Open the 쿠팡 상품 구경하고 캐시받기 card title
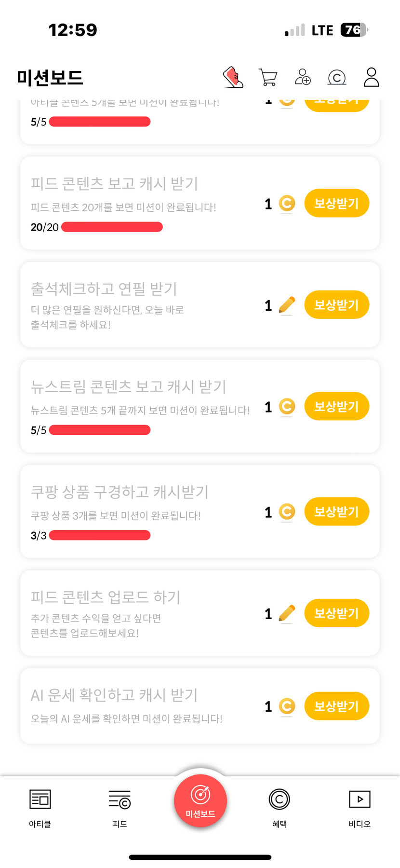 click(120, 492)
